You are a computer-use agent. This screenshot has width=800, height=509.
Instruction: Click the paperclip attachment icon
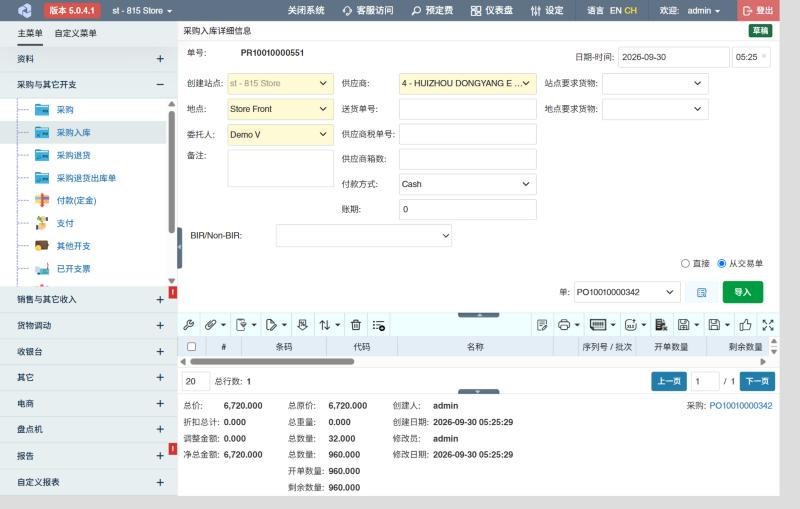[x=210, y=325]
